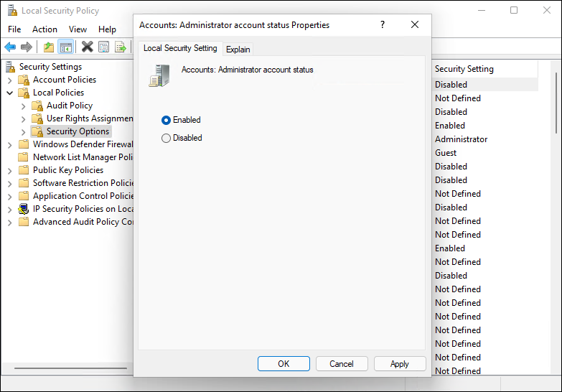Viewport: 562px width, 392px height.
Task: Maximize the Local Security Policy window
Action: tap(514, 10)
